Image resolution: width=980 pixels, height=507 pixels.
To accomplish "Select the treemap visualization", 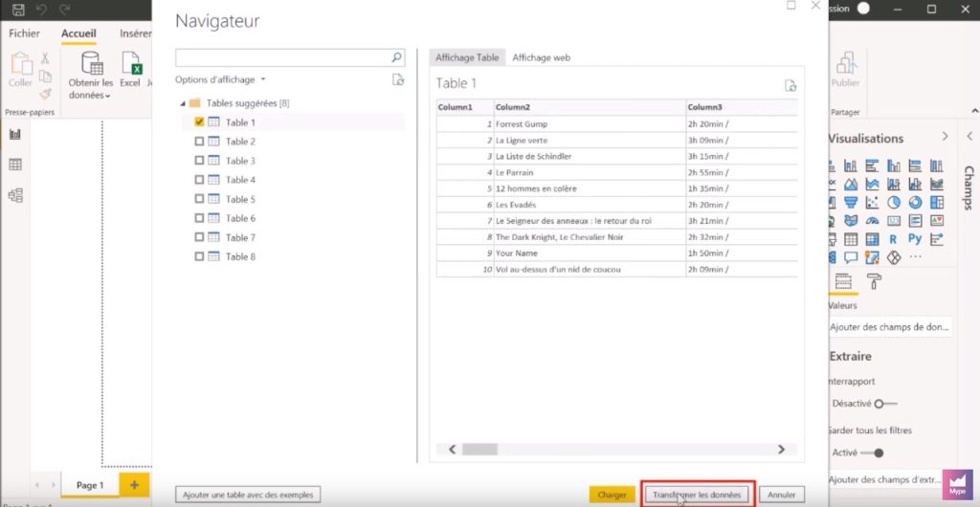I will [x=937, y=202].
